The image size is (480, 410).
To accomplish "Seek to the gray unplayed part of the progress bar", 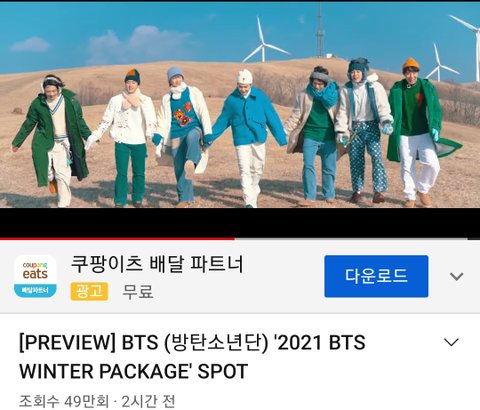I will pyautogui.click(x=357, y=239).
